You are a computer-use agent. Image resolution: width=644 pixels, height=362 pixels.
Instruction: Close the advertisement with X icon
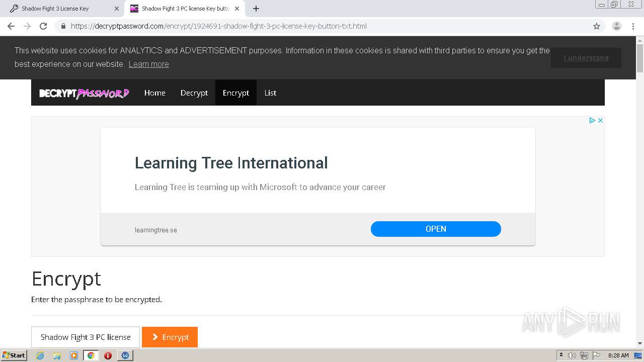click(600, 120)
